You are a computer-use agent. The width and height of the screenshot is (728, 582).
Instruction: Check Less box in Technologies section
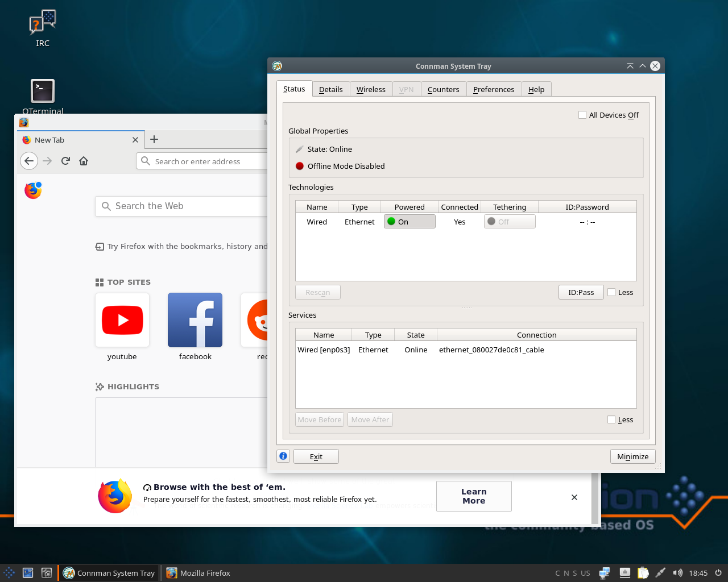coord(611,292)
